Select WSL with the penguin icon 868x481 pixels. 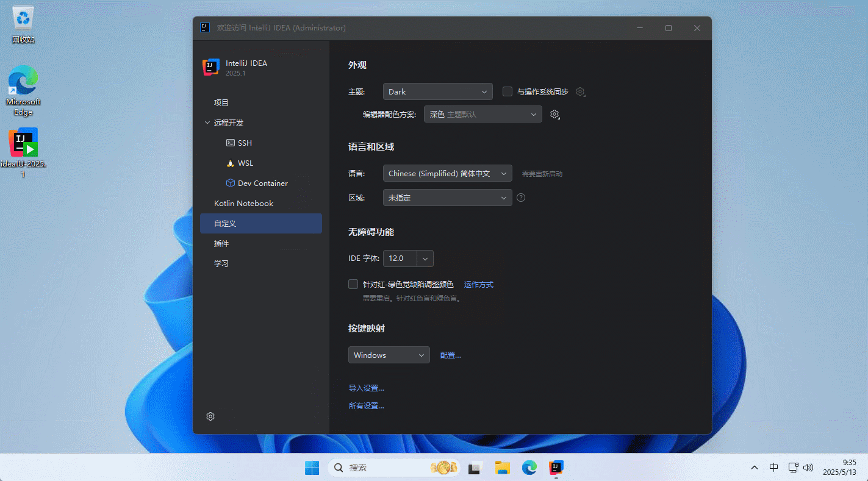click(x=245, y=163)
